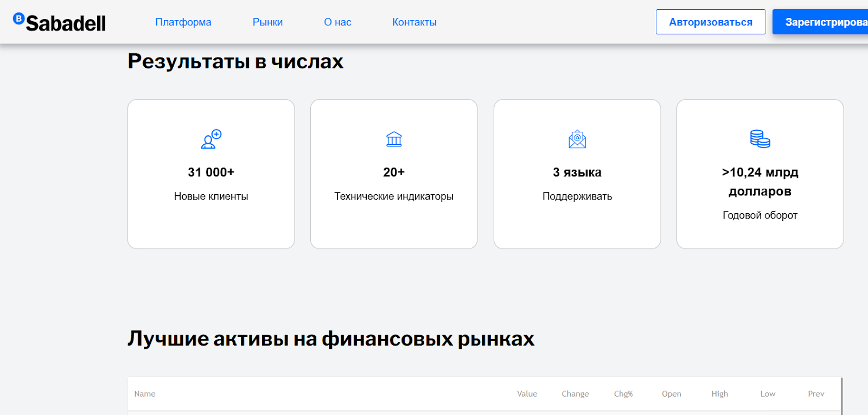The width and height of the screenshot is (868, 415).
Task: Click the email envelope languages icon
Action: [x=577, y=139]
